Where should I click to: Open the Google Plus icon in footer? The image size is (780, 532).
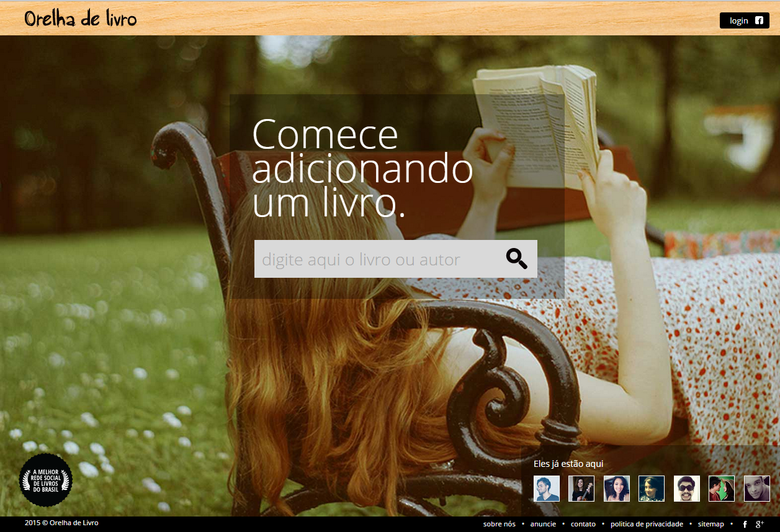pos(760,525)
